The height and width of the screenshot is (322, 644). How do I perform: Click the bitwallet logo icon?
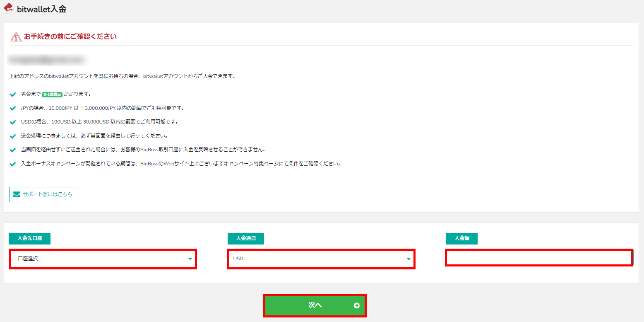tap(9, 7)
